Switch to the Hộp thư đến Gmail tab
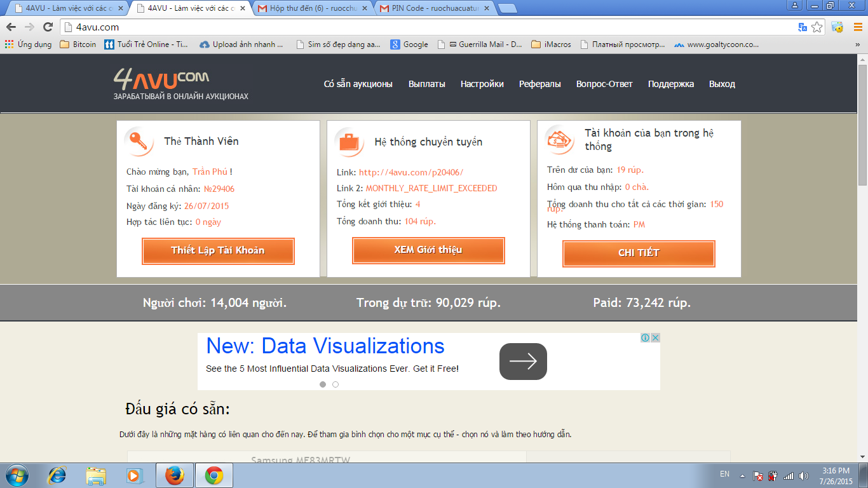Viewport: 868px width, 488px height. [x=312, y=8]
